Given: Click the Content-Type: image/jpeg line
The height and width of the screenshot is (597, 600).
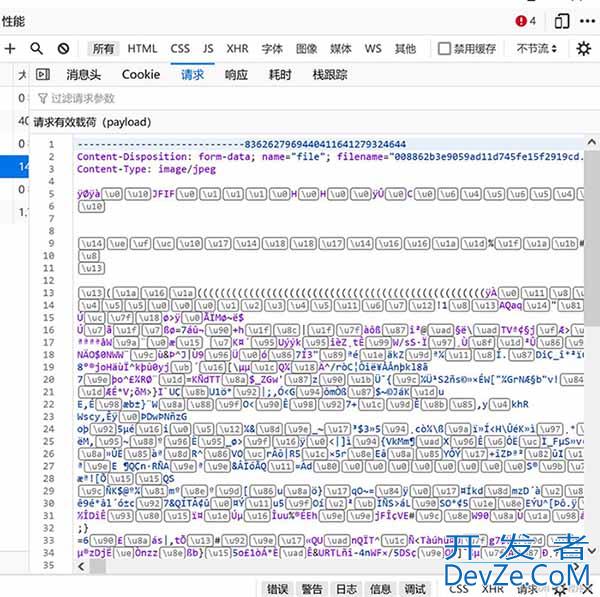Looking at the screenshot, I should (x=146, y=169).
